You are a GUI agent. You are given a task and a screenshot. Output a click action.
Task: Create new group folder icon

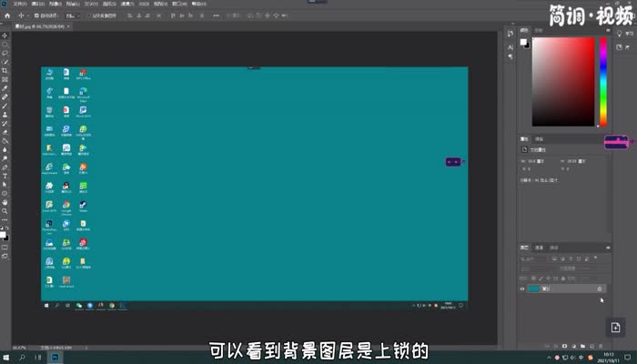click(583, 346)
